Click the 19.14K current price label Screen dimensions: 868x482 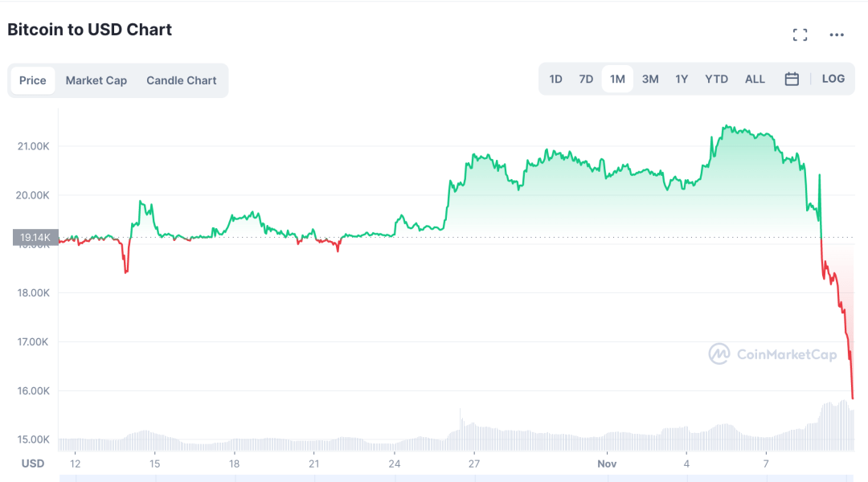[x=35, y=237]
